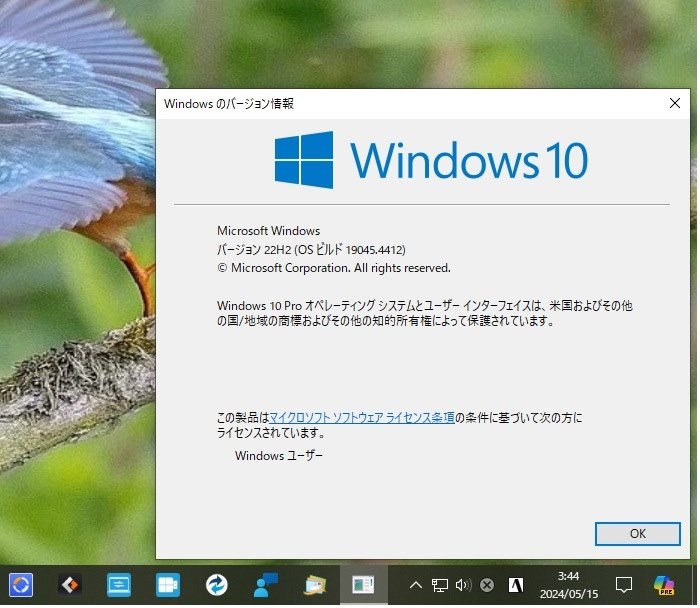The height and width of the screenshot is (608, 700).
Task: Click the Microsoft Corporation copyright line
Action: click(333, 268)
